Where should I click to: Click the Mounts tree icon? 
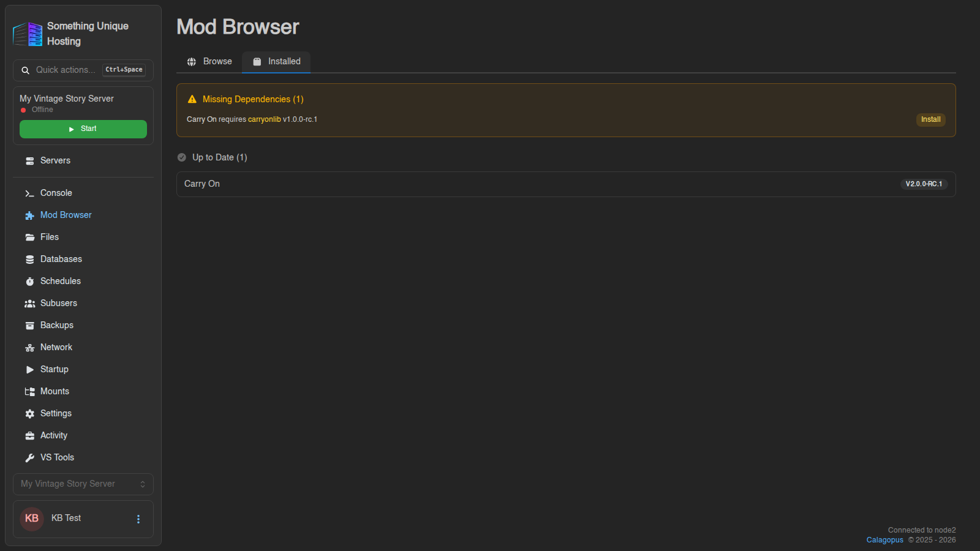29,392
